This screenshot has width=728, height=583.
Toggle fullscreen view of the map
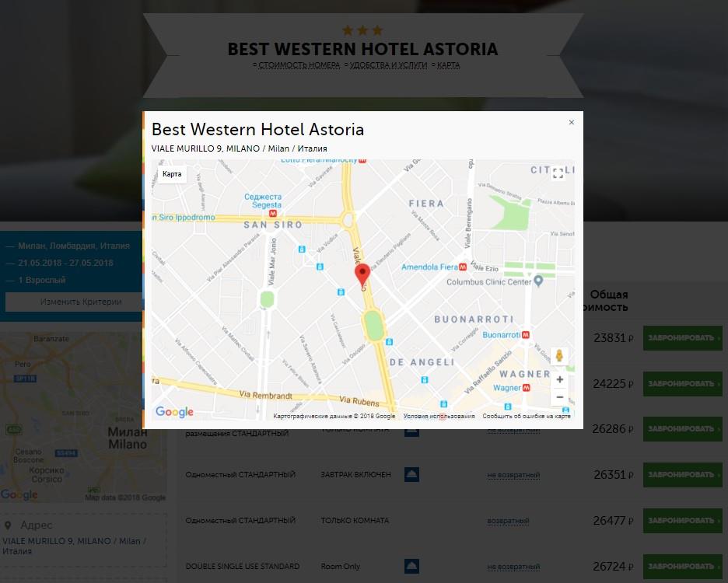tap(558, 173)
